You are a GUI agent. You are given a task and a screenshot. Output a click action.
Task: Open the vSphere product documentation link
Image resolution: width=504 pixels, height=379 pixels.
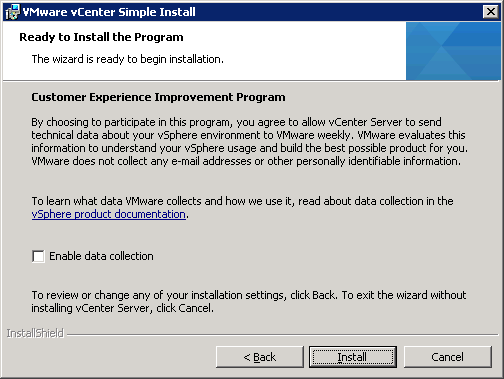(x=109, y=214)
